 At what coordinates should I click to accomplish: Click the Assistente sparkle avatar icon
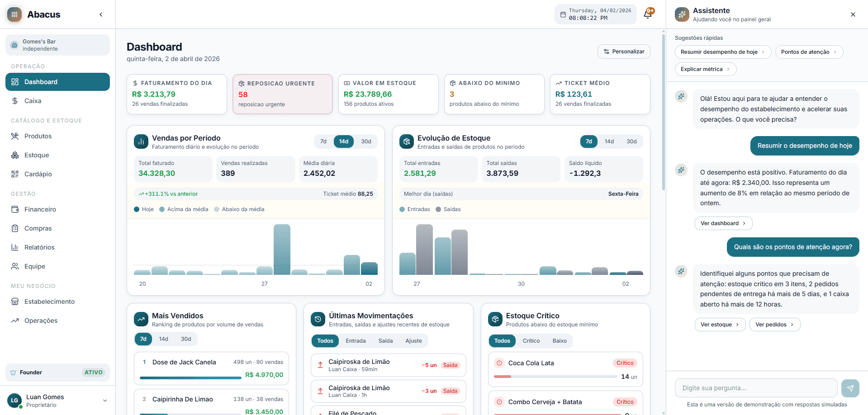pyautogui.click(x=682, y=14)
